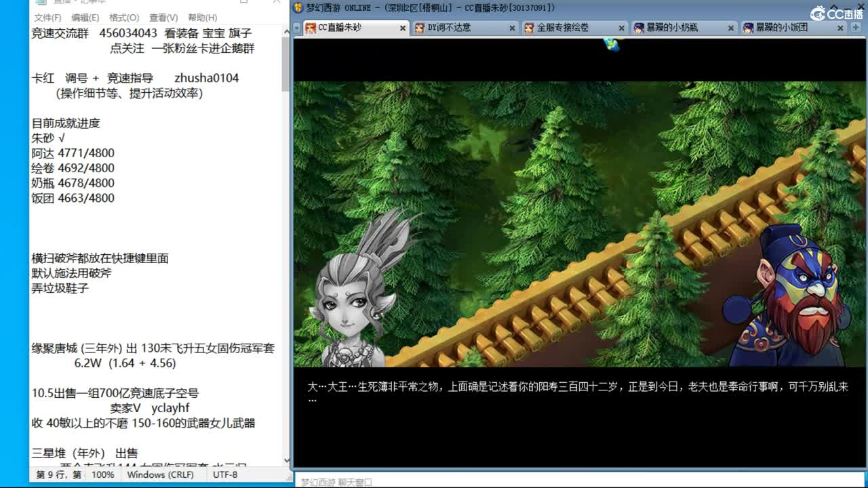Click the line 默认施法用破斧
Image resolution: width=868 pixels, height=488 pixels.
tap(71, 273)
